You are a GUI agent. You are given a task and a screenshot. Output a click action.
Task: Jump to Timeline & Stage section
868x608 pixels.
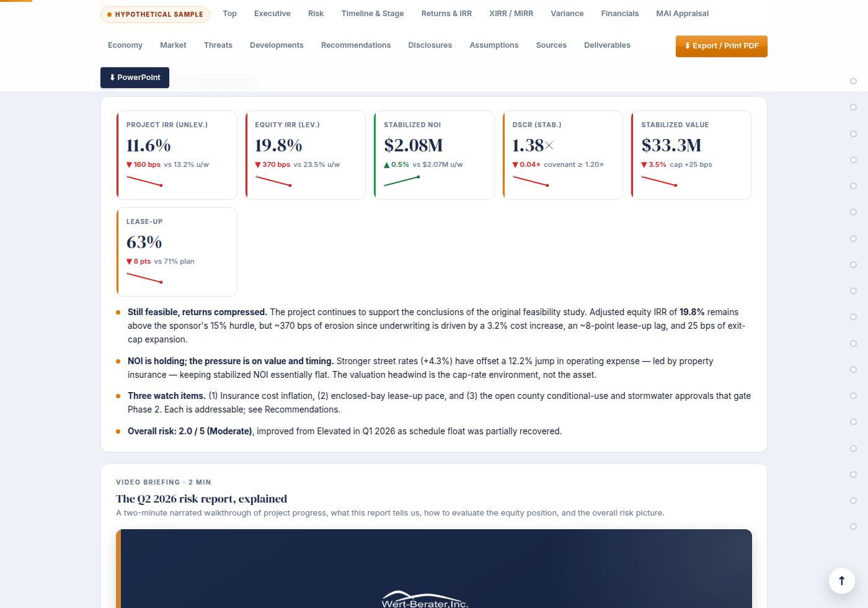373,14
